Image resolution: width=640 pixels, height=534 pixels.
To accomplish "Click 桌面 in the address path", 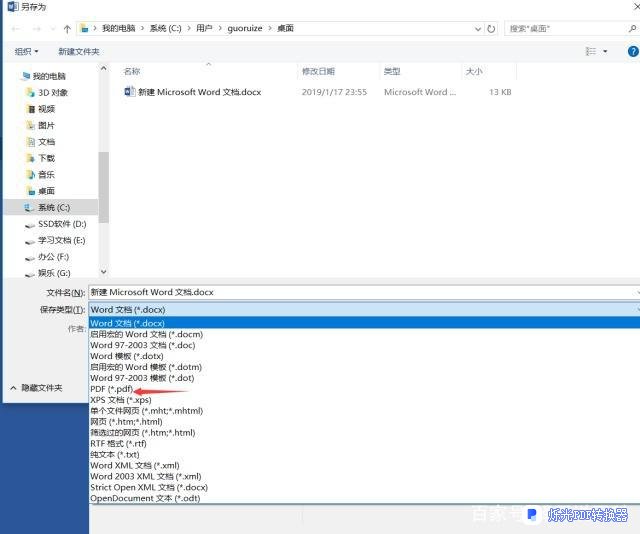I will [x=285, y=28].
